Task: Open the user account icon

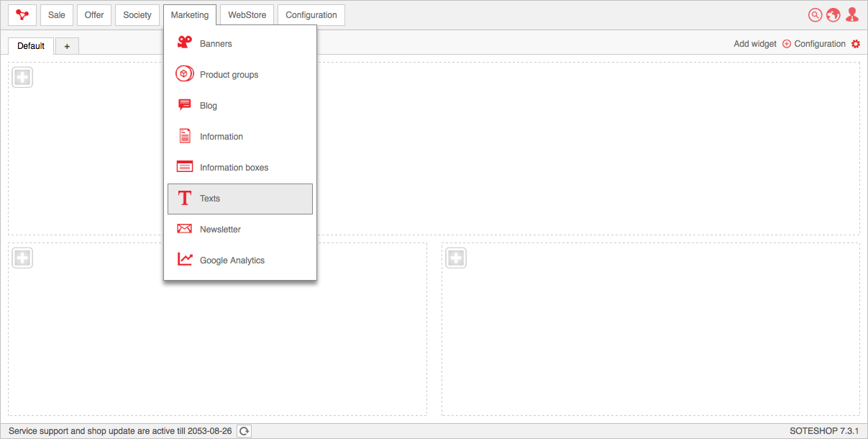Action: [852, 15]
